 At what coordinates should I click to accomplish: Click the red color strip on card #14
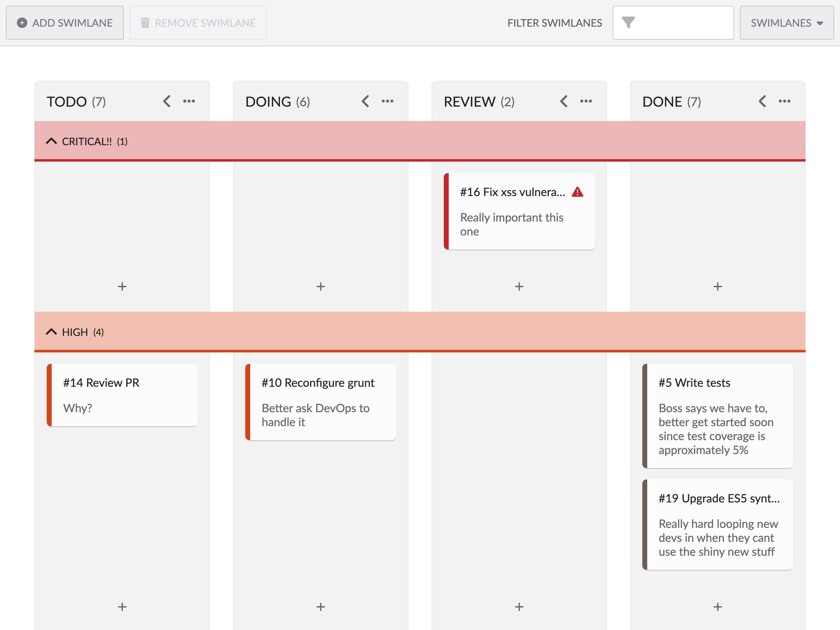point(49,395)
